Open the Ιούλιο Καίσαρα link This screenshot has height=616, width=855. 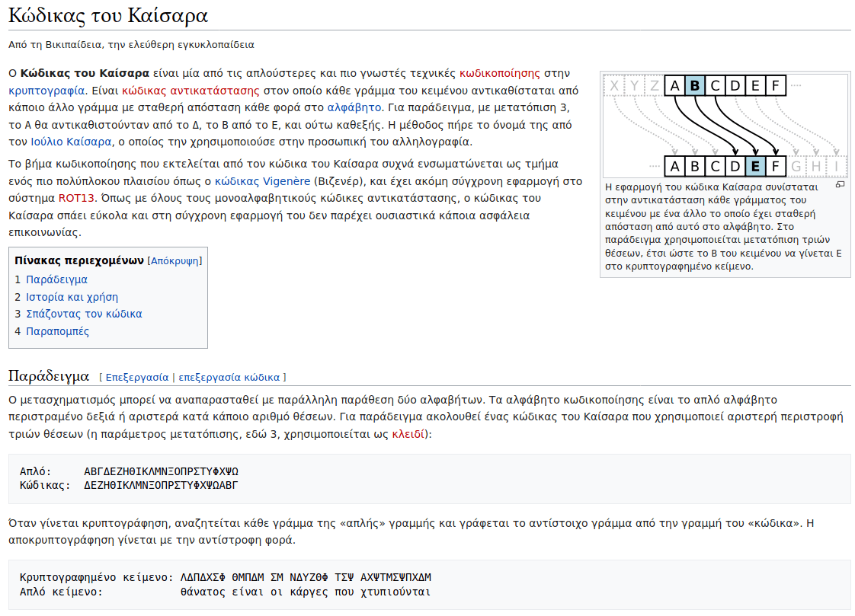pos(71,142)
